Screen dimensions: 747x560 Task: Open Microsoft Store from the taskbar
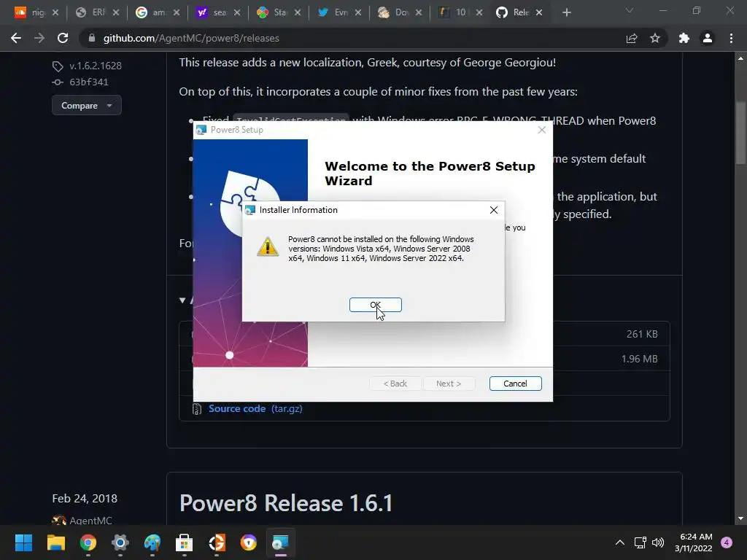[x=184, y=542]
